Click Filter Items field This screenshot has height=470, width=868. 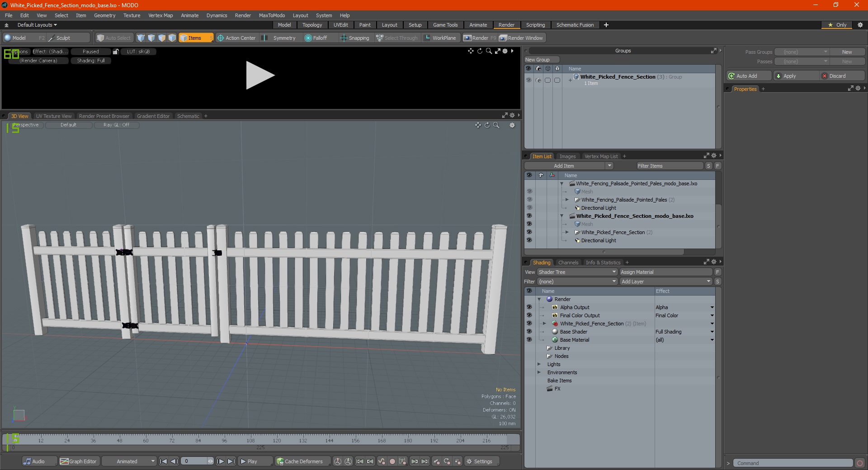tap(670, 166)
